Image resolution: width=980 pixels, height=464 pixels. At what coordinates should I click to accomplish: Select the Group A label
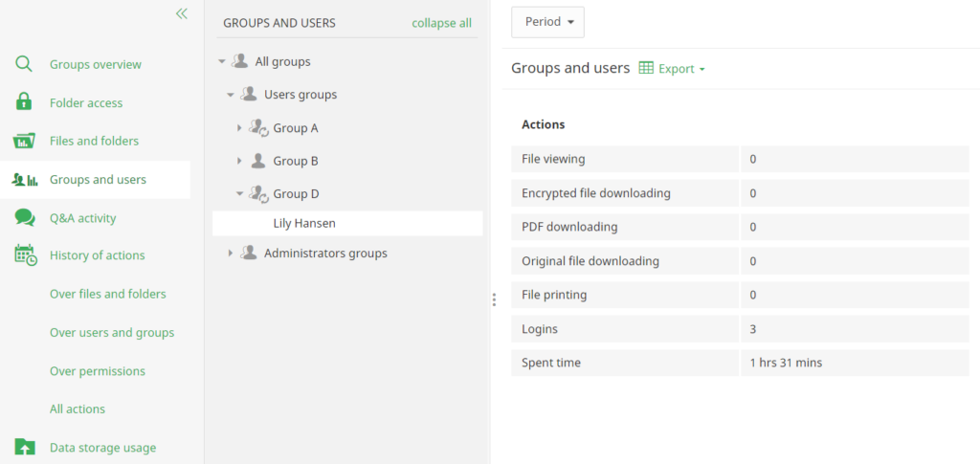296,128
